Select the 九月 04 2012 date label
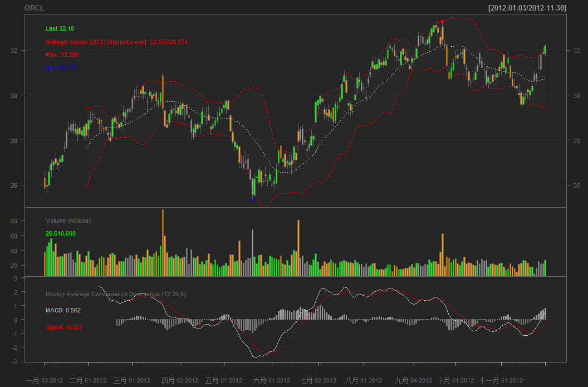This screenshot has width=588, height=387. pyautogui.click(x=413, y=380)
